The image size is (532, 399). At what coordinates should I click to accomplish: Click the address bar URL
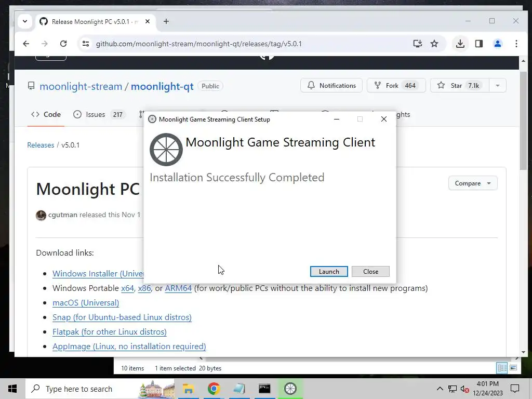click(199, 44)
